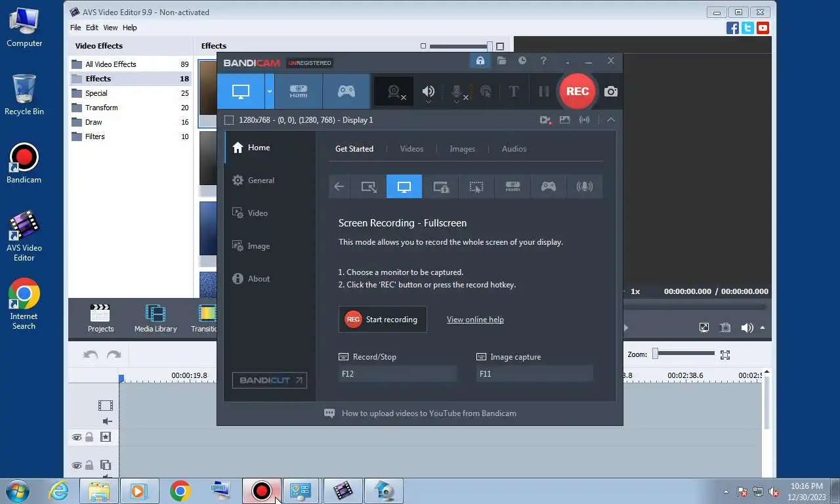Image resolution: width=840 pixels, height=504 pixels.
Task: Select the Transform effects category in AVS
Action: (131, 108)
